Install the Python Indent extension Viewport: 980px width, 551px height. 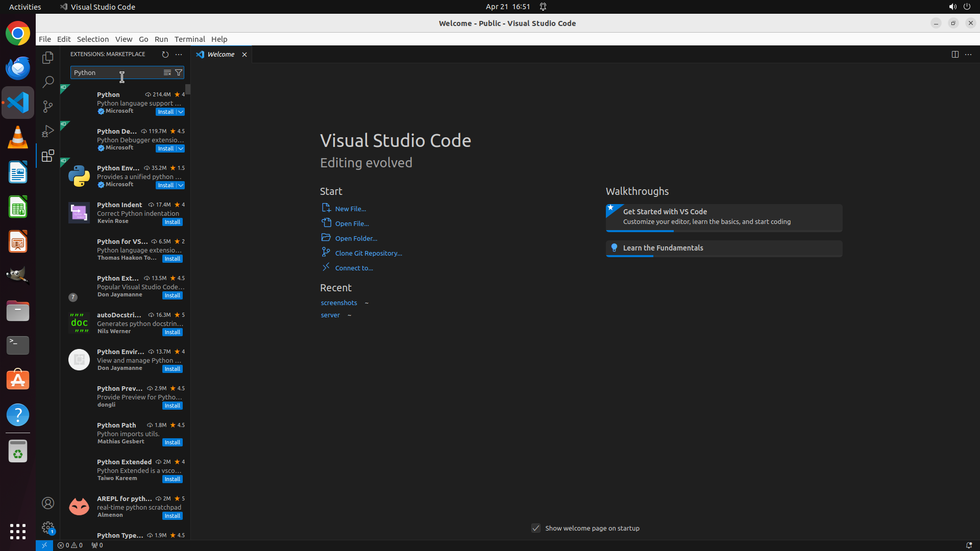pos(173,222)
